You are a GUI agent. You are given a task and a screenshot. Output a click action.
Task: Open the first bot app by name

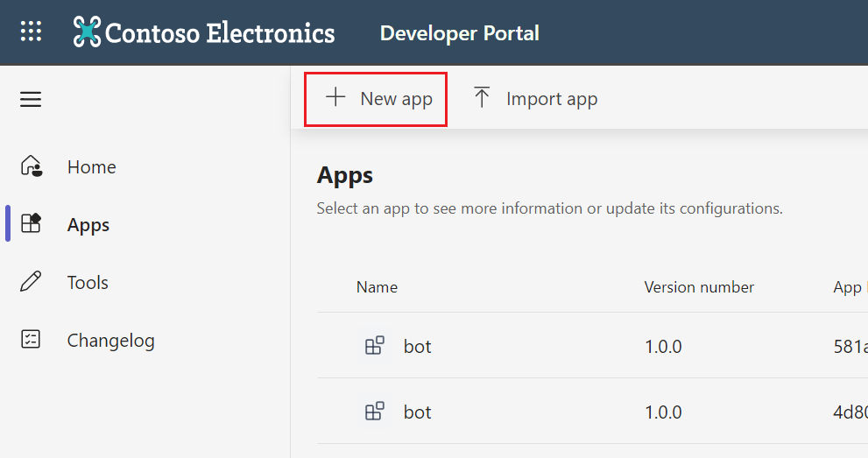click(418, 347)
